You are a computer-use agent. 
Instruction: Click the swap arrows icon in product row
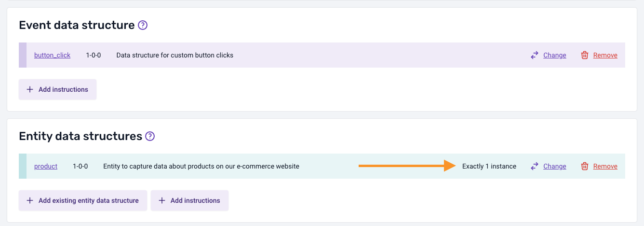(535, 167)
